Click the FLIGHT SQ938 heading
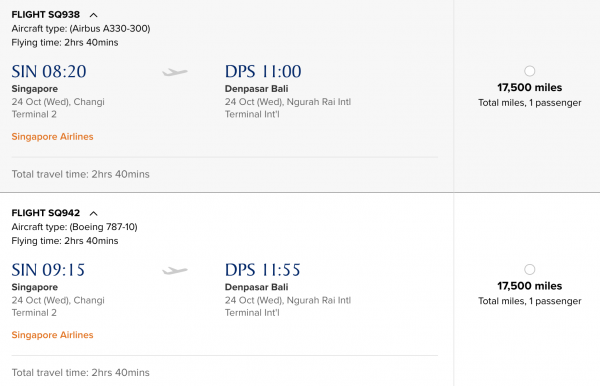600x386 pixels. [x=46, y=15]
